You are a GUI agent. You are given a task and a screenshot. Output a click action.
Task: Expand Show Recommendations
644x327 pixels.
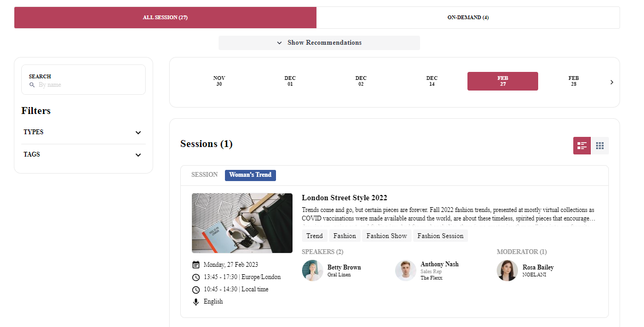(319, 43)
